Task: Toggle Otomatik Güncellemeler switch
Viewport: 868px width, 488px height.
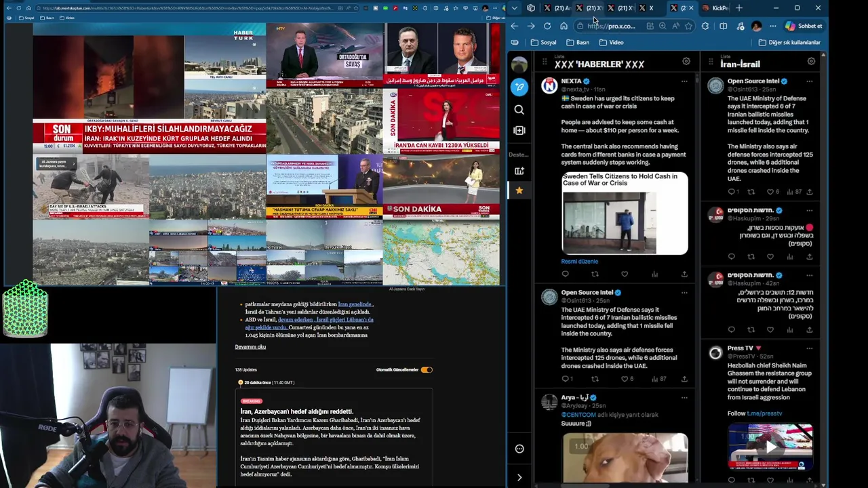Action: coord(427,370)
